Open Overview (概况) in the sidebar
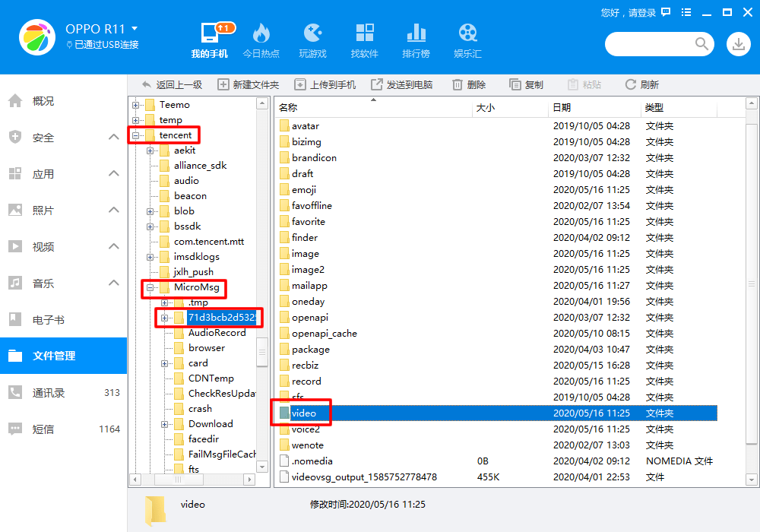 (x=63, y=101)
